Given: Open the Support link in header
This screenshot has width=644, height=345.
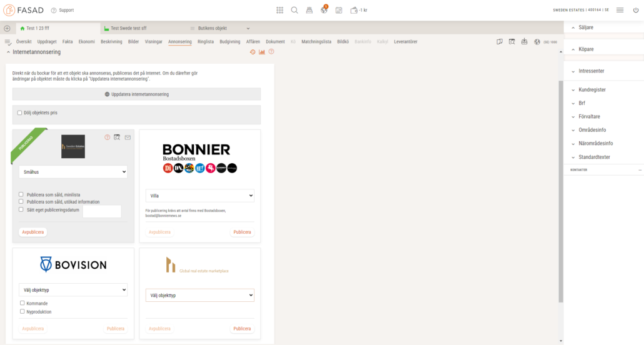Looking at the screenshot, I should [x=63, y=10].
